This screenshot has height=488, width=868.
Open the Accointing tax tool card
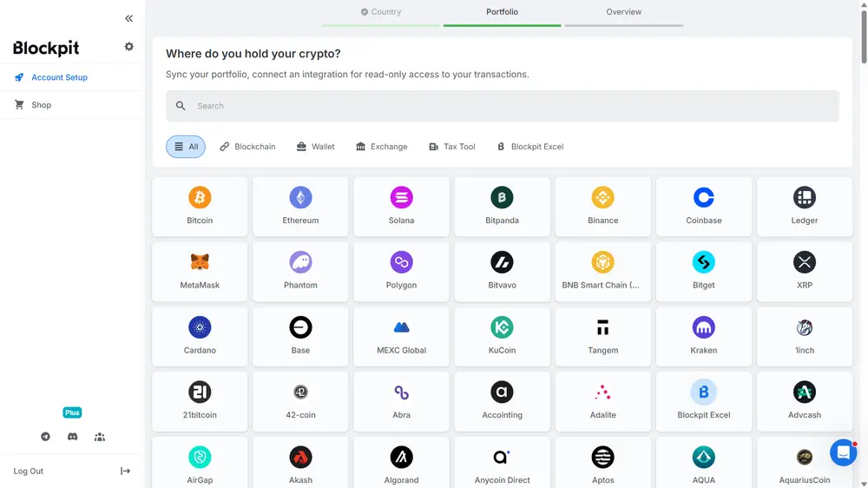point(502,401)
